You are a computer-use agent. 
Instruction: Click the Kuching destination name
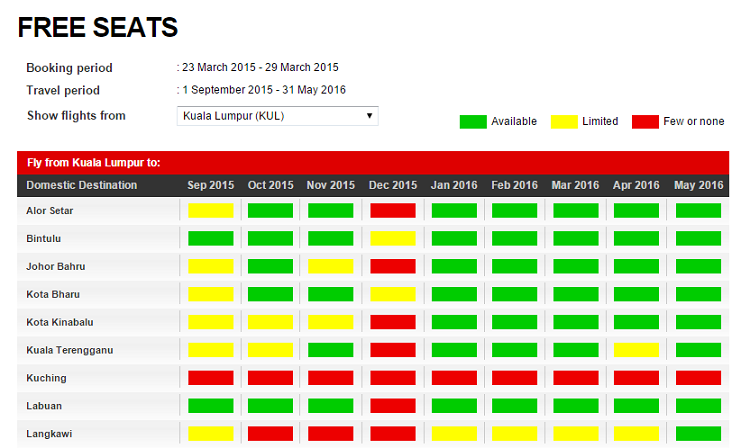pyautogui.click(x=46, y=379)
